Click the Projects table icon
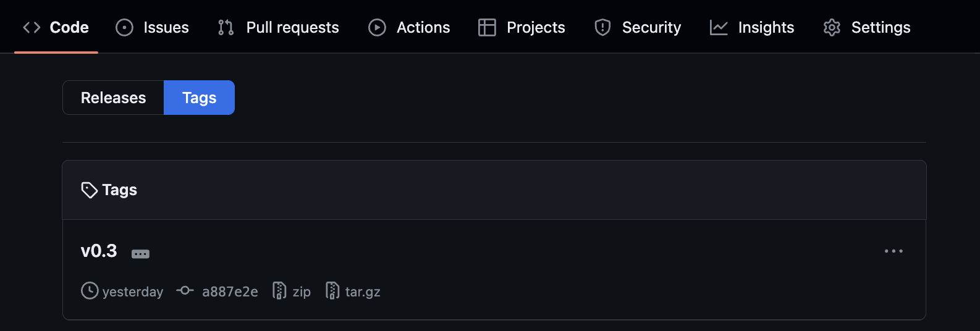Screen dimensions: 980x331 click(x=487, y=28)
